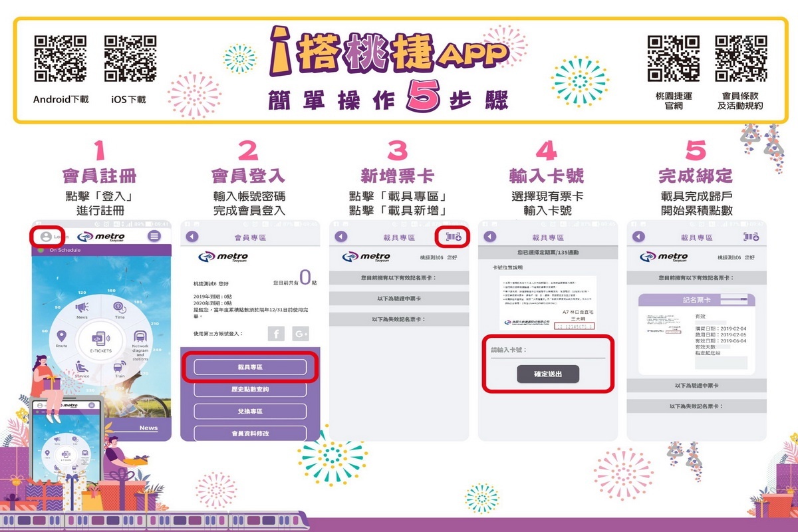Click 以下為驗證中票卡 row in step 3
This screenshot has height=532, width=798.
coord(399,299)
